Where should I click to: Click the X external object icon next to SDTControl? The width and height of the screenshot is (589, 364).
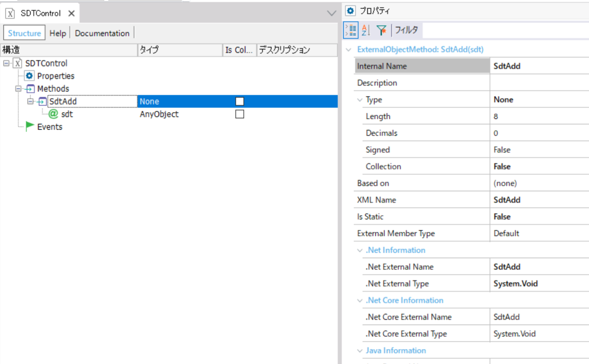tap(17, 63)
